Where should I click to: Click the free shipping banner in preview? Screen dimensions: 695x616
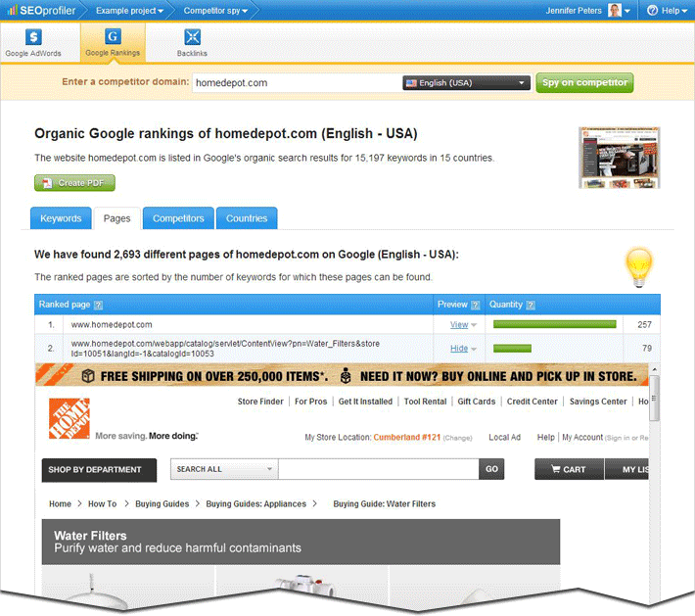click(x=342, y=375)
